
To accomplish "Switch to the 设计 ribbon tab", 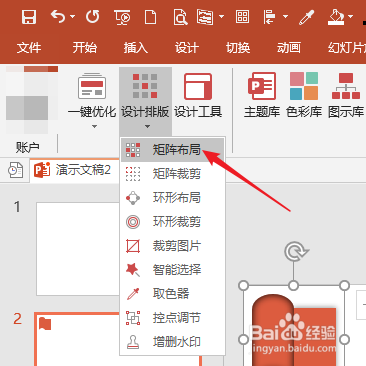I will point(186,48).
